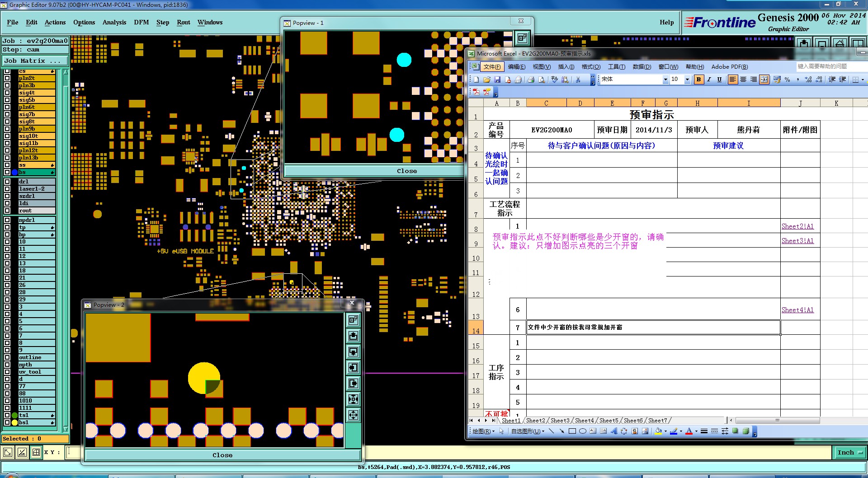The height and width of the screenshot is (478, 868).
Task: Open Excel AutoShapes (自选图形) dropdown
Action: coord(528,431)
